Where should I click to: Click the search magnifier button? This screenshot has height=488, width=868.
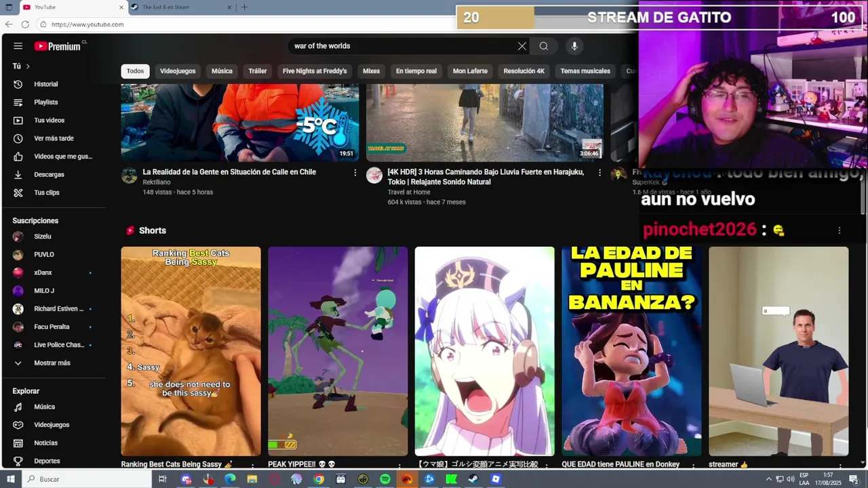tap(544, 46)
